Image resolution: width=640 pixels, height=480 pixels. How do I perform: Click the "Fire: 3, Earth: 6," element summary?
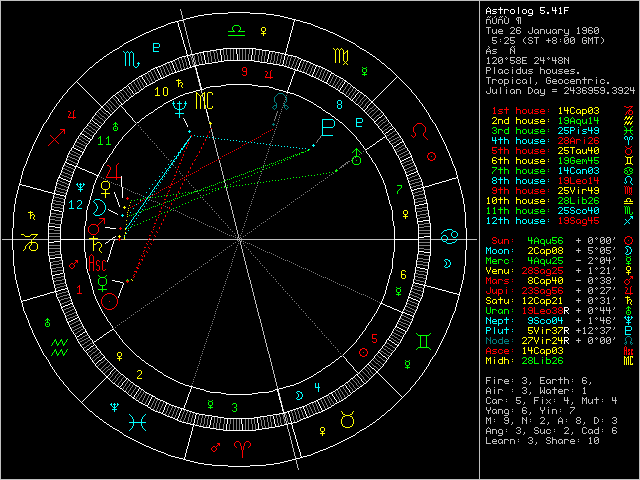[539, 381]
